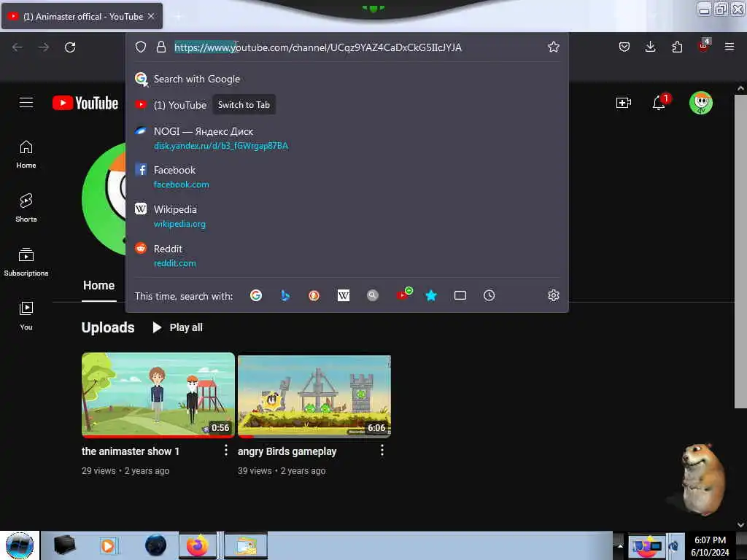Search this time with DuckDuckGo
Screen dimensions: 747x560
coord(314,295)
